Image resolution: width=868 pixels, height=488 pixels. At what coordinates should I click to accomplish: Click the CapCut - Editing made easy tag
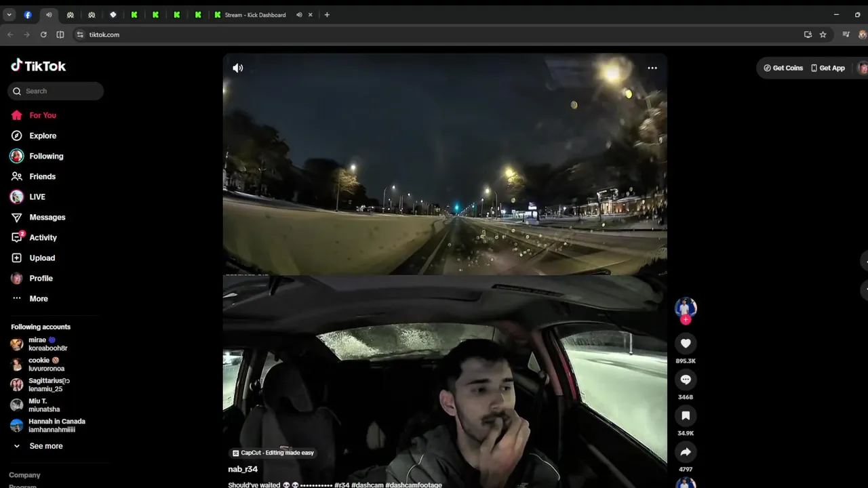273,453
